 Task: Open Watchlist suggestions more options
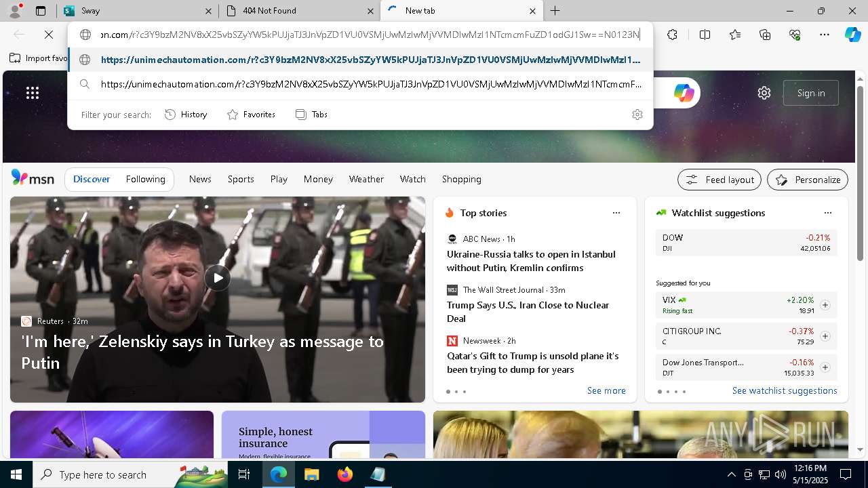(x=828, y=213)
